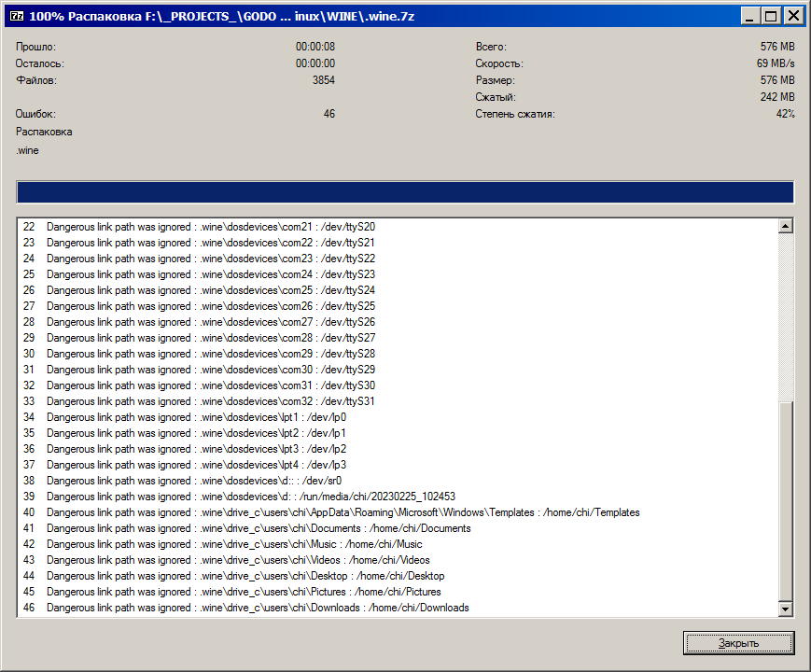
Task: Click the error list scrollbar thumb
Action: tap(785, 501)
